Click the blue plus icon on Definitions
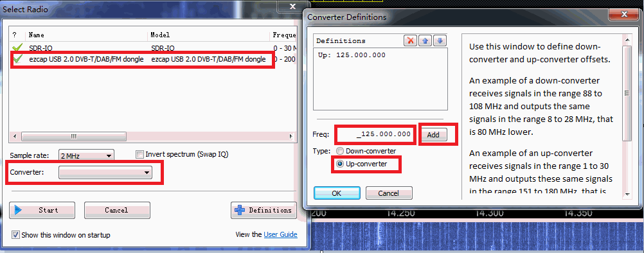The width and height of the screenshot is (644, 253). [x=239, y=210]
